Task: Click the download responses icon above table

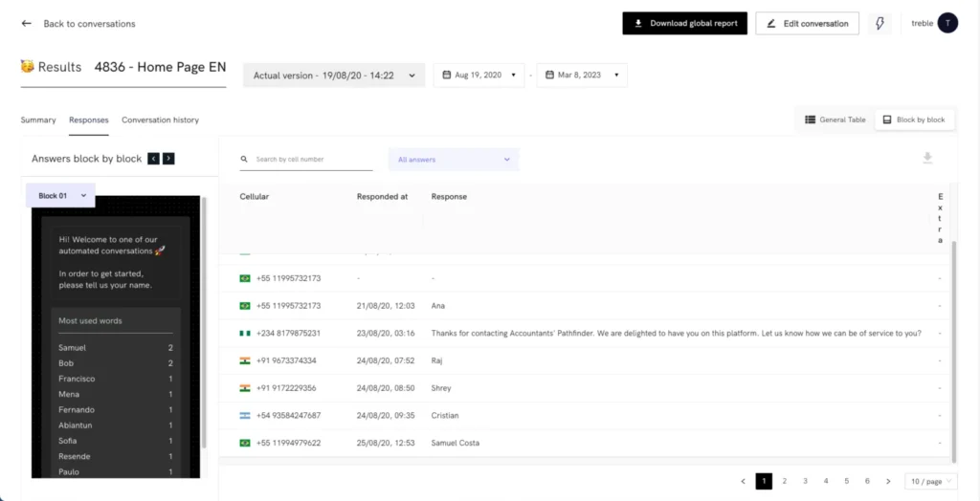Action: 926,159
